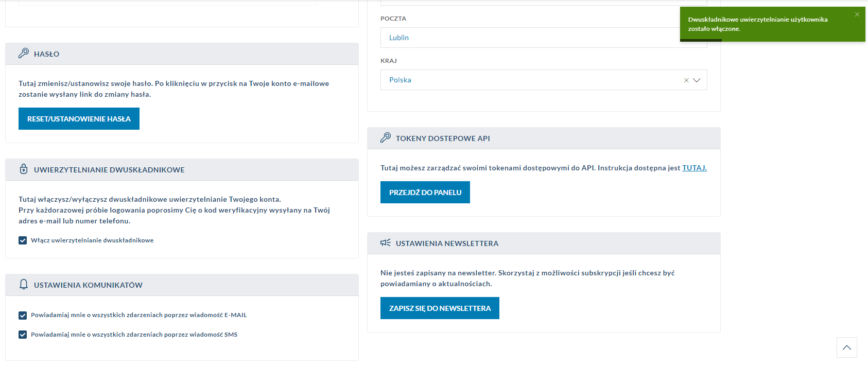The image size is (868, 367).
Task: Open the Polska country combo box
Action: tap(530, 80)
